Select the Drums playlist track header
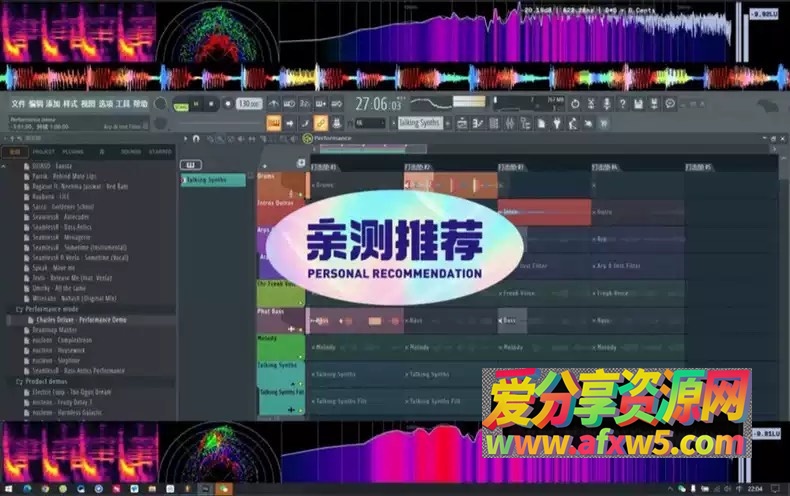This screenshot has height=496, width=790. pyautogui.click(x=280, y=185)
